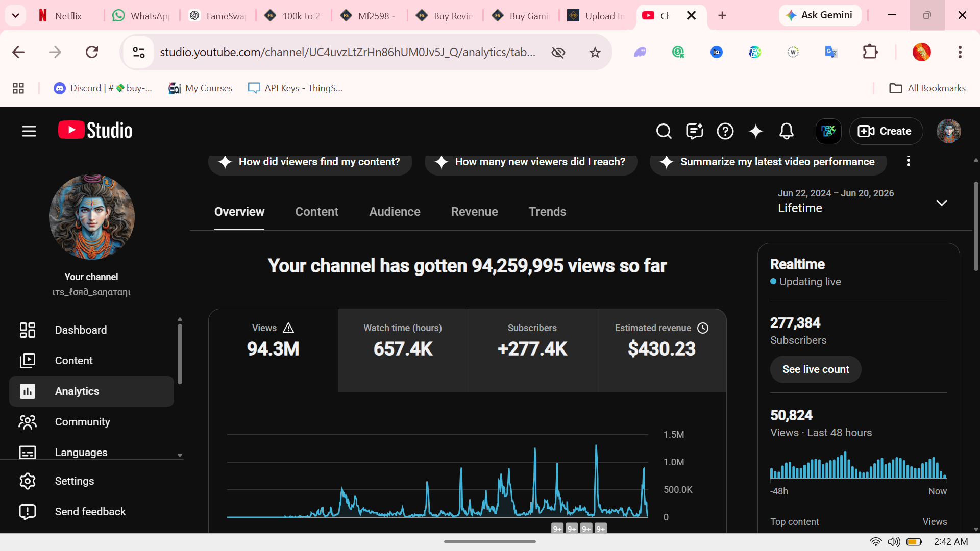This screenshot has width=980, height=551.
Task: Bookmark page with the star icon
Action: (x=595, y=52)
